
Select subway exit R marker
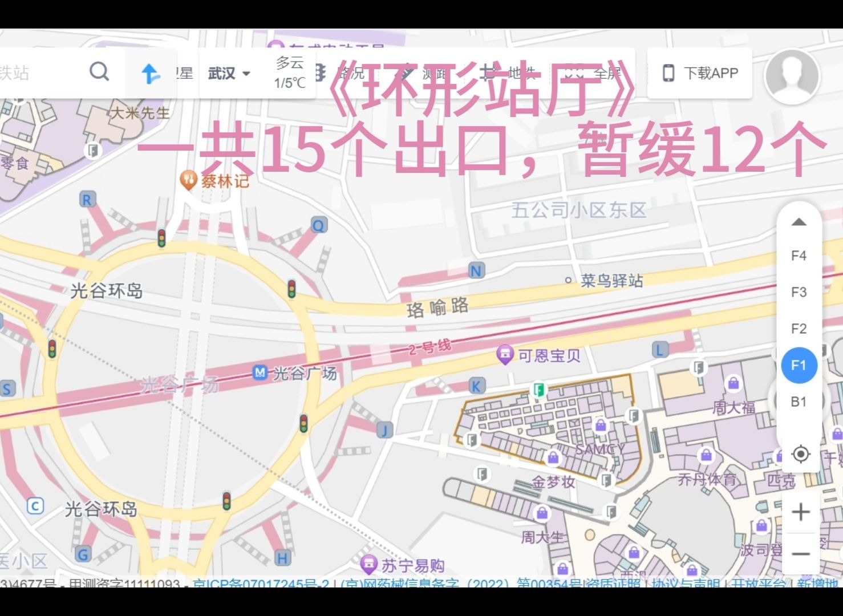click(x=87, y=200)
